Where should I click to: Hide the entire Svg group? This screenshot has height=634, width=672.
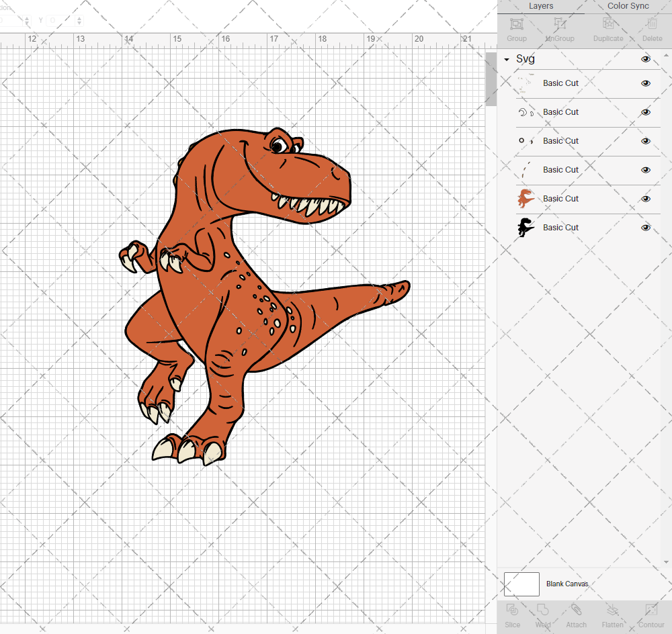tap(645, 59)
